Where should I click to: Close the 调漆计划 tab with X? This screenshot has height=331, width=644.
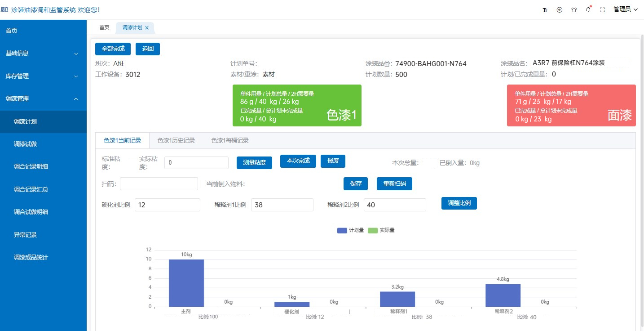[x=147, y=28]
